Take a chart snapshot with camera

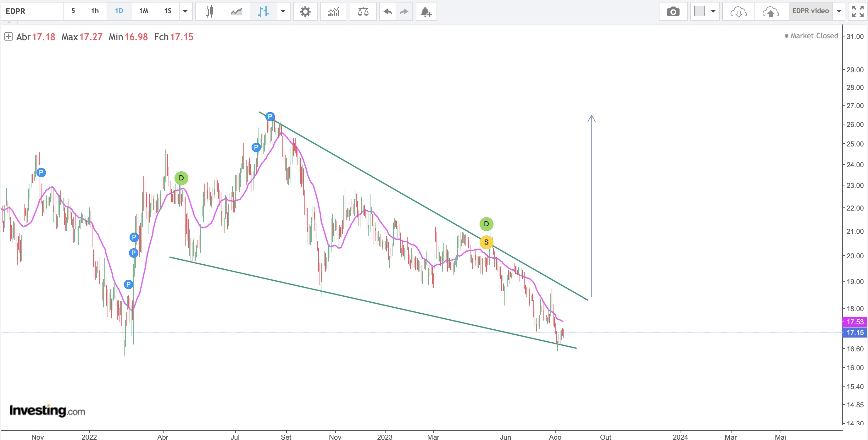point(673,11)
